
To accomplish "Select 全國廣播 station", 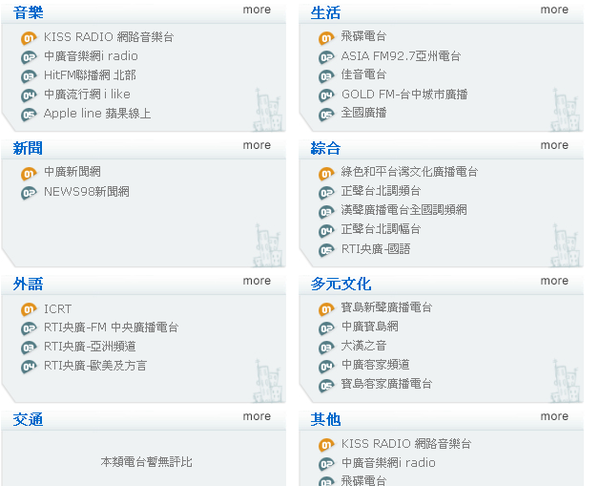I will tap(364, 113).
